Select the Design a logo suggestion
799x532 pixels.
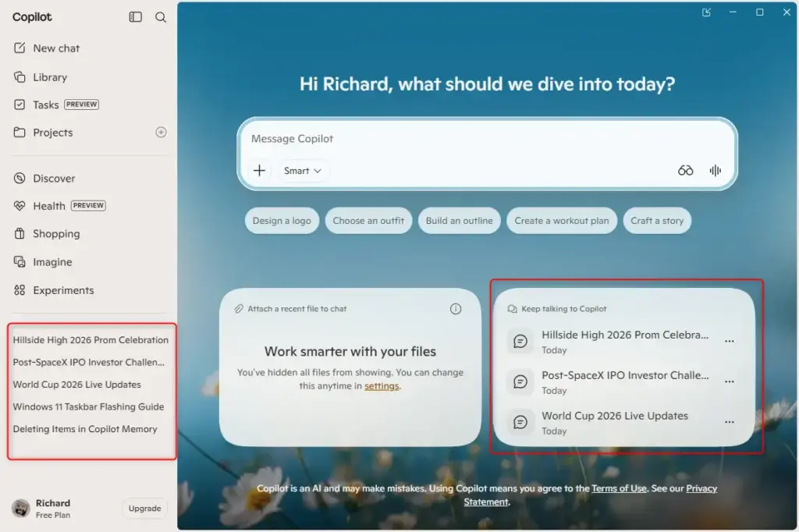pyautogui.click(x=282, y=221)
